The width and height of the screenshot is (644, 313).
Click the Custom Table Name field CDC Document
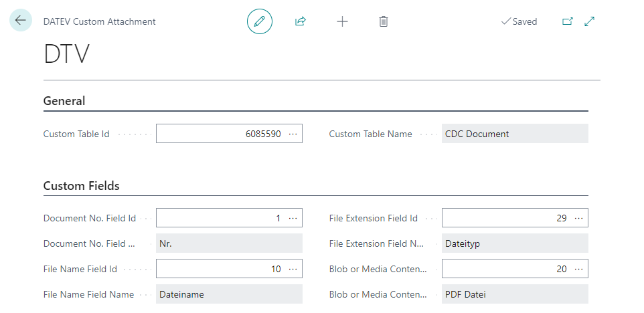coord(514,134)
